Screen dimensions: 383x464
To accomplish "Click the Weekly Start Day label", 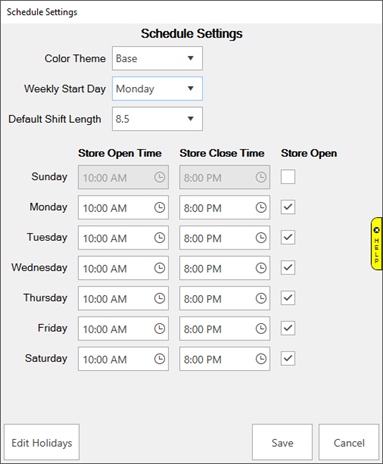I will pos(65,89).
